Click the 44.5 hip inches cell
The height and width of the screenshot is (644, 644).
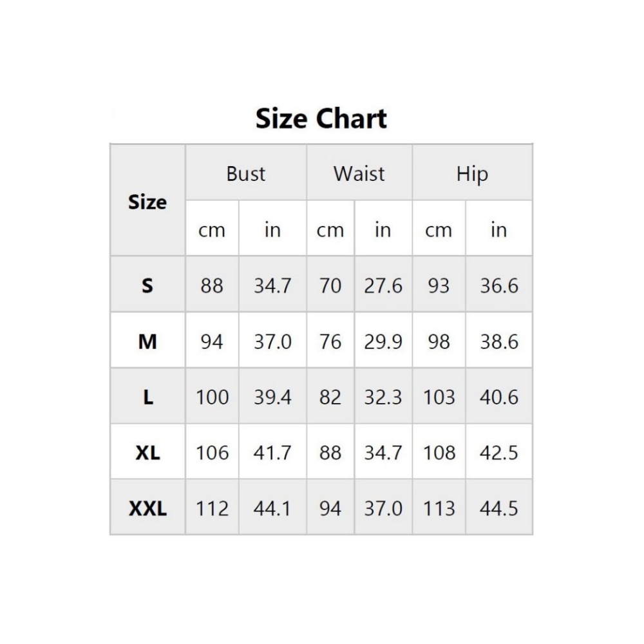(499, 509)
